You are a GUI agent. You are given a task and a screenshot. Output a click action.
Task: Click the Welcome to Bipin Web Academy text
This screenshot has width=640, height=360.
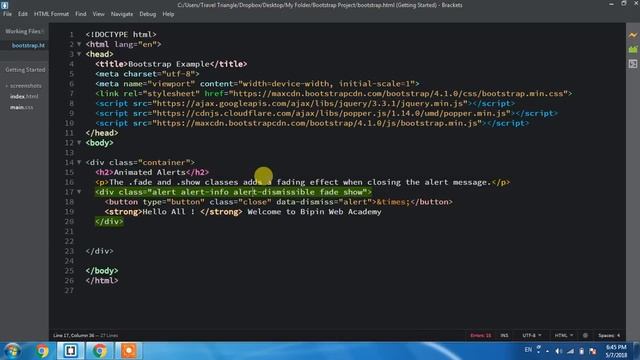(x=314, y=212)
